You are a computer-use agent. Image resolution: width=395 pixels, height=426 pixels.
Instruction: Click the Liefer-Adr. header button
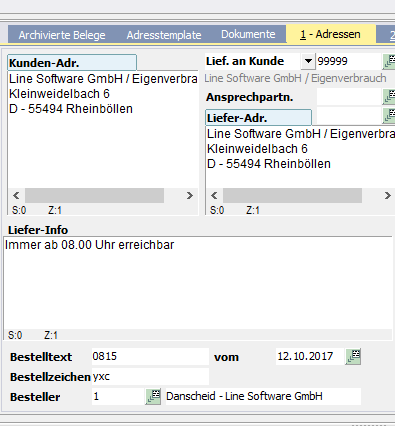[x=259, y=118]
